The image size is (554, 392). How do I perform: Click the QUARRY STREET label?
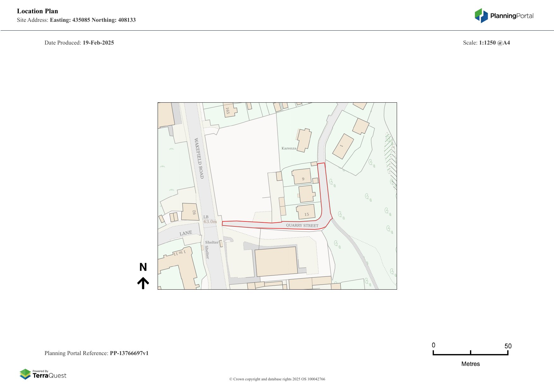click(302, 226)
